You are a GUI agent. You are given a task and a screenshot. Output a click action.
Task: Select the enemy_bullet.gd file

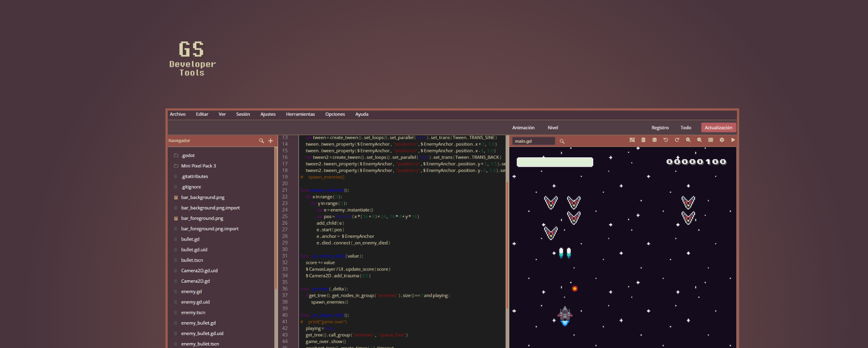(x=198, y=323)
